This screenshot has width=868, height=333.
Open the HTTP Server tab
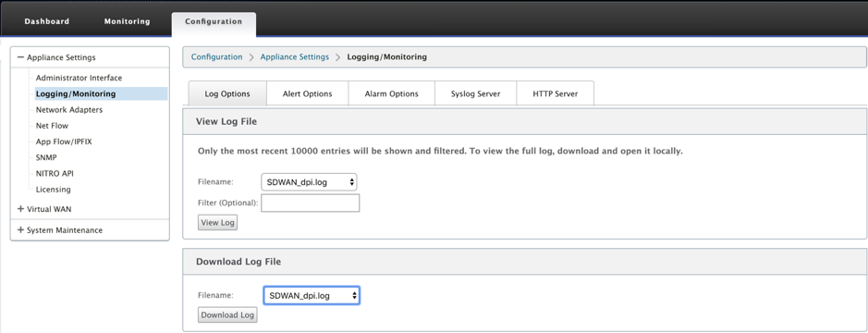click(x=556, y=93)
